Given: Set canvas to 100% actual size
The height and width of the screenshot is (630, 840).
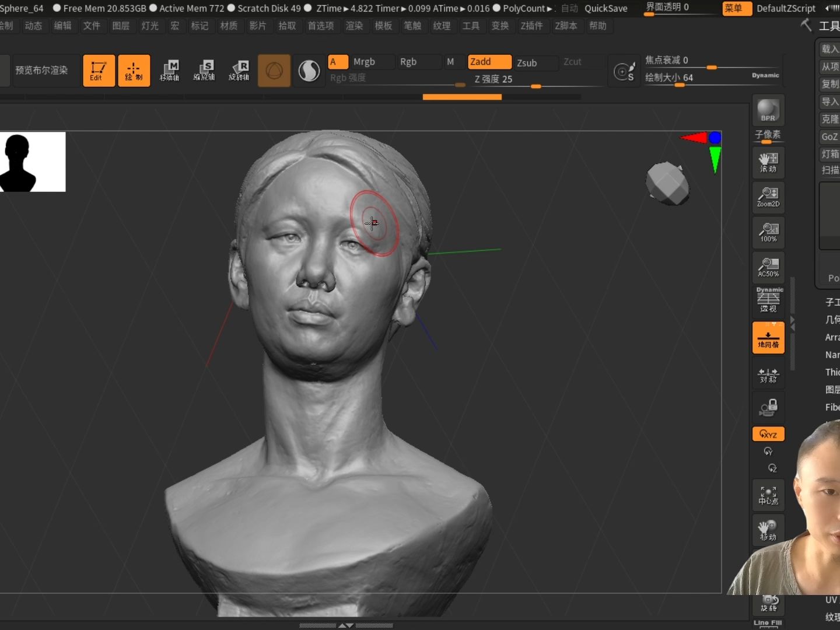Looking at the screenshot, I should [768, 232].
